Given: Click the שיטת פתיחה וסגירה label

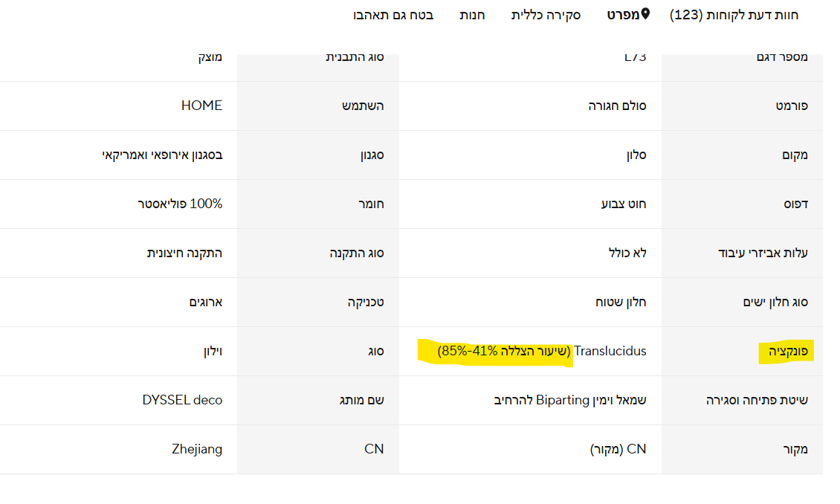Looking at the screenshot, I should click(x=757, y=400).
